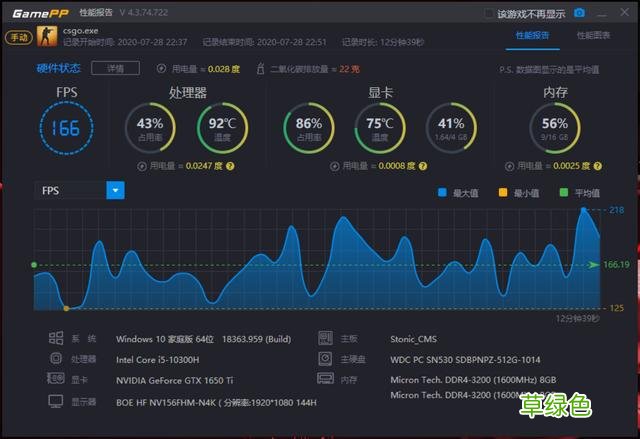This screenshot has height=439, width=640.
Task: Click the 22 克 emission value
Action: point(349,69)
